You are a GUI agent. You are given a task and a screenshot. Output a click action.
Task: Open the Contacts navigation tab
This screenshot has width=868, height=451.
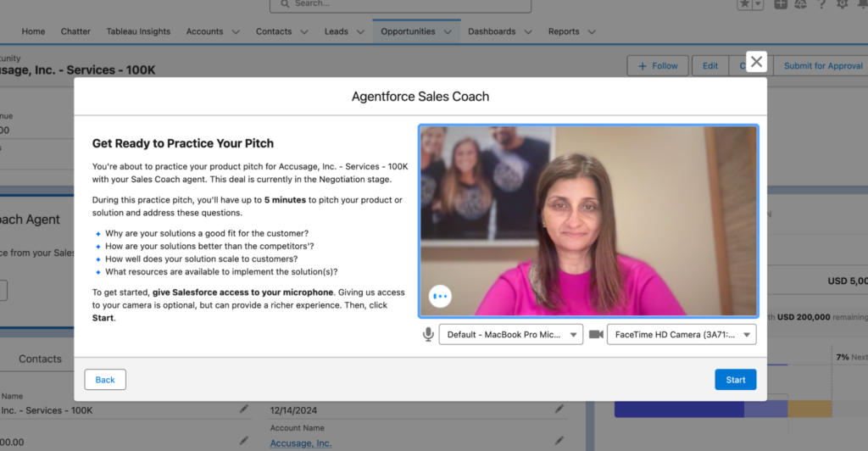click(x=274, y=31)
